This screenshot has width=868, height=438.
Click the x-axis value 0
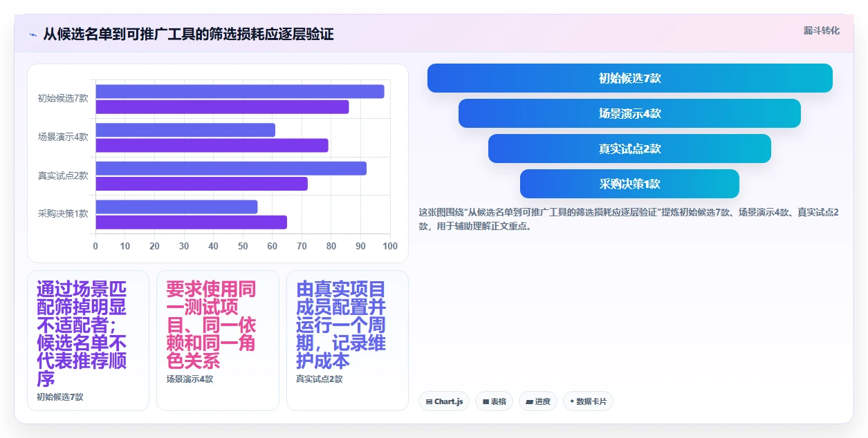coord(95,246)
